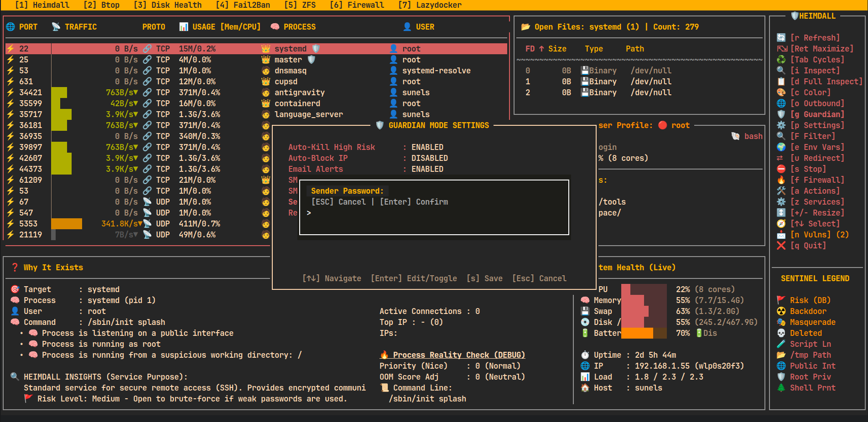Click the Actions tools icon
Screen dimensions: 868x422
coord(781,191)
